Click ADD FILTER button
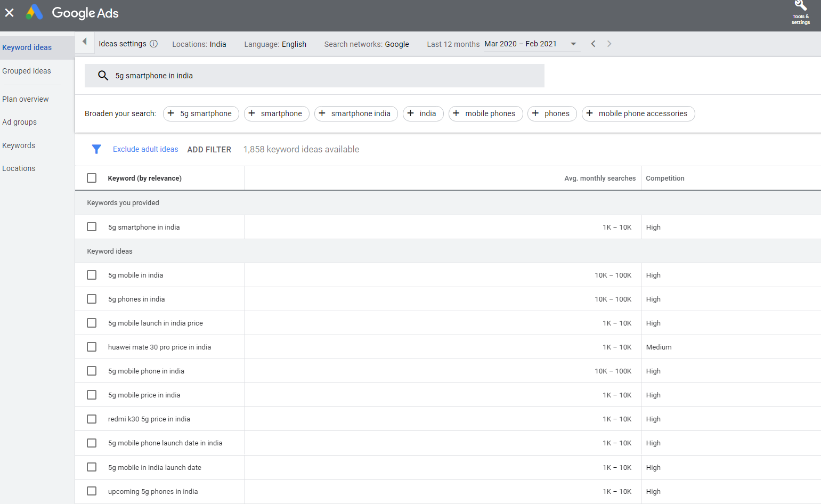This screenshot has width=821, height=504. coord(209,150)
